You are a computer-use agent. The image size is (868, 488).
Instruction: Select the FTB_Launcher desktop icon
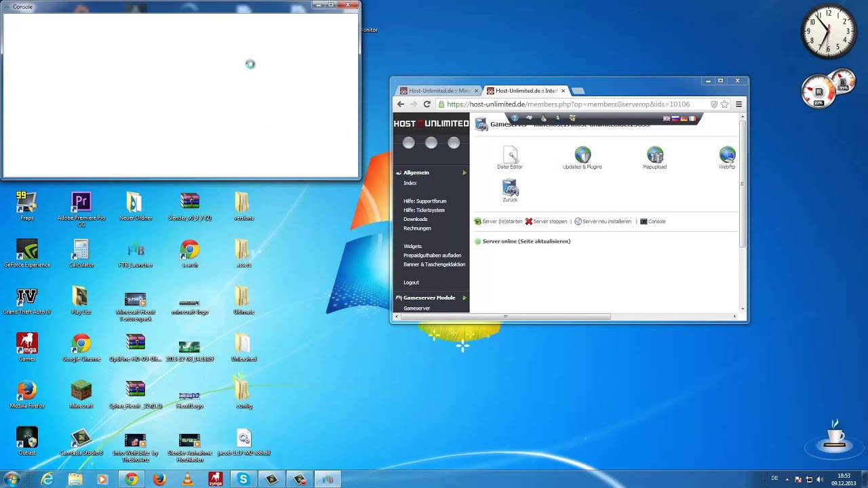136,253
